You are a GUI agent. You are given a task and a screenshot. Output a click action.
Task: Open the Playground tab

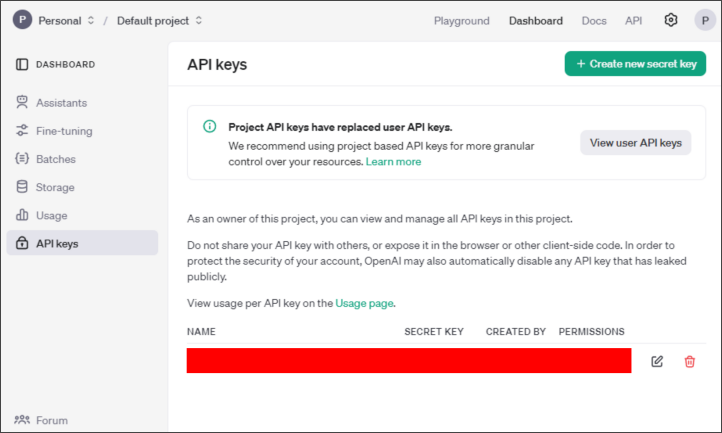461,21
